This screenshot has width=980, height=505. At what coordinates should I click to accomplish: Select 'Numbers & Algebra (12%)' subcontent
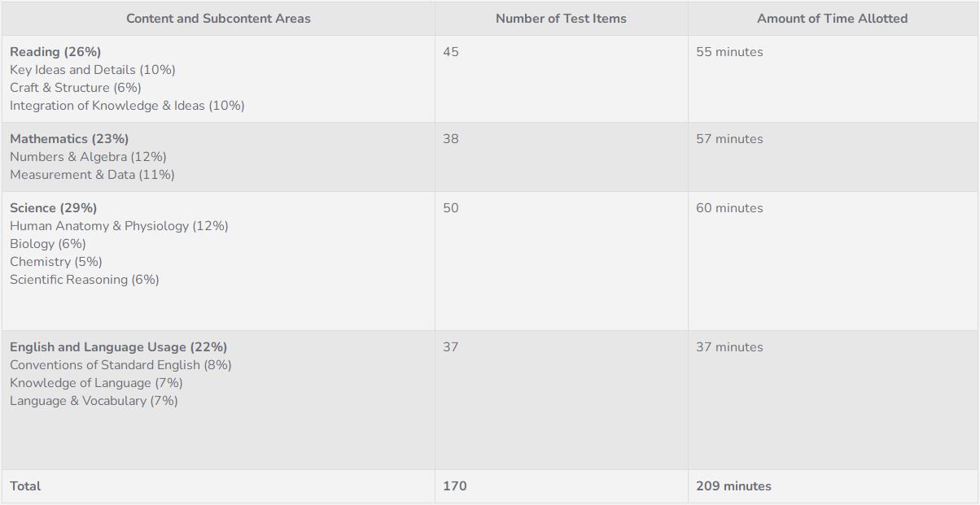pyautogui.click(x=88, y=157)
